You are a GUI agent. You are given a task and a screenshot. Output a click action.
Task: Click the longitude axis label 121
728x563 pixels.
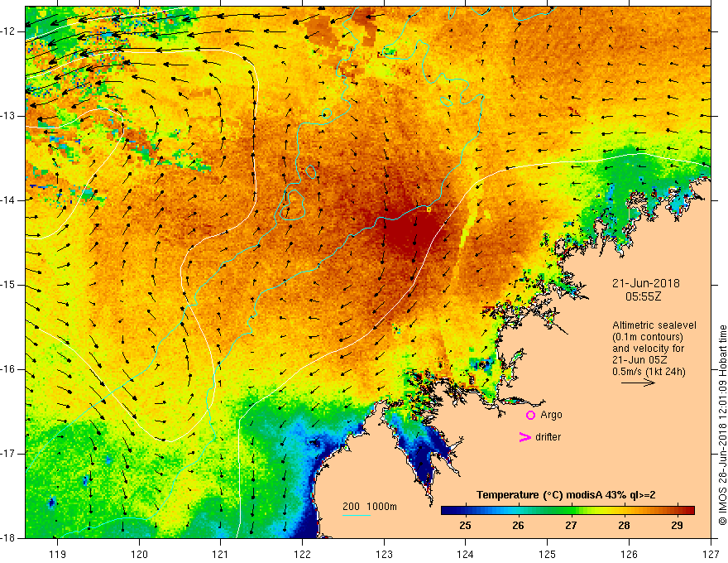click(x=221, y=554)
